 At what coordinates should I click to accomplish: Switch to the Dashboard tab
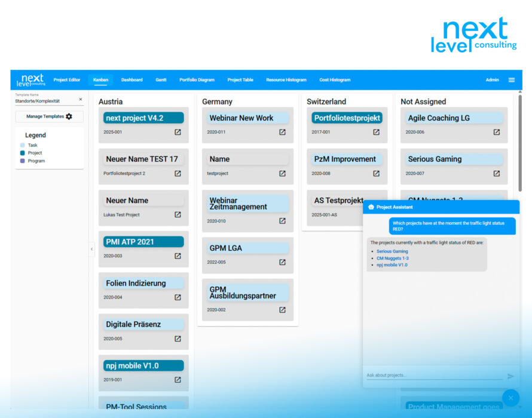pyautogui.click(x=132, y=80)
